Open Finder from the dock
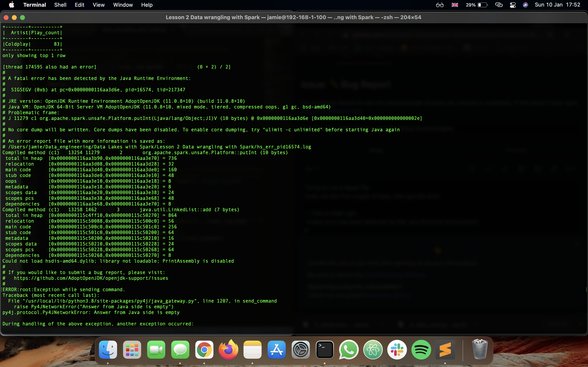588x367 pixels. coord(108,350)
